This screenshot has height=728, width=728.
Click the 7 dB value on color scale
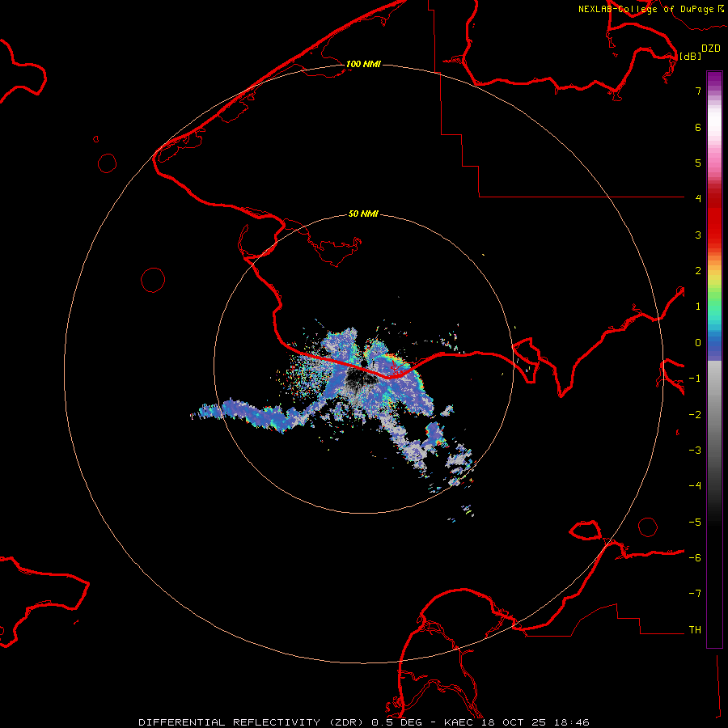pyautogui.click(x=698, y=91)
